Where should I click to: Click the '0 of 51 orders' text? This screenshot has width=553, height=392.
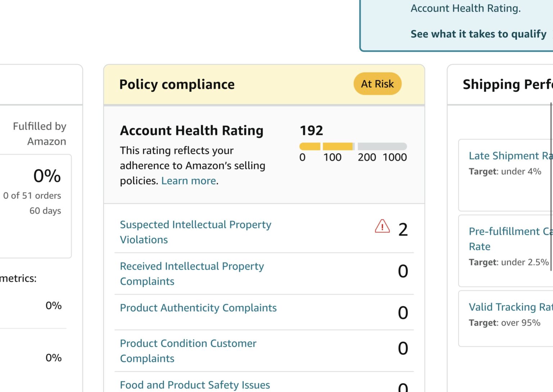pos(32,196)
